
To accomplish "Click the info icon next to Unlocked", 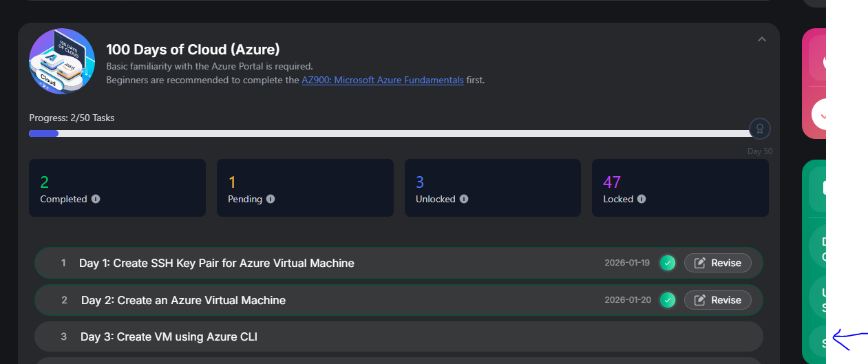I will (x=464, y=199).
